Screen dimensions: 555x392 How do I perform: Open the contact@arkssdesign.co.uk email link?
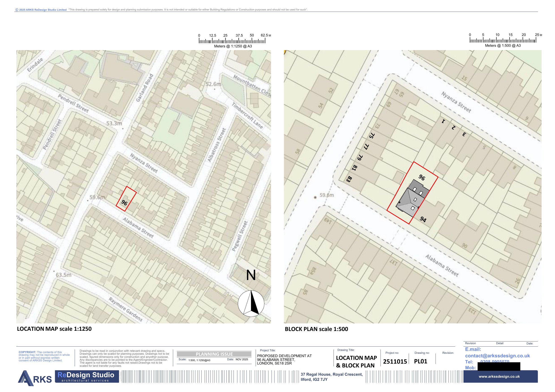click(x=497, y=356)
